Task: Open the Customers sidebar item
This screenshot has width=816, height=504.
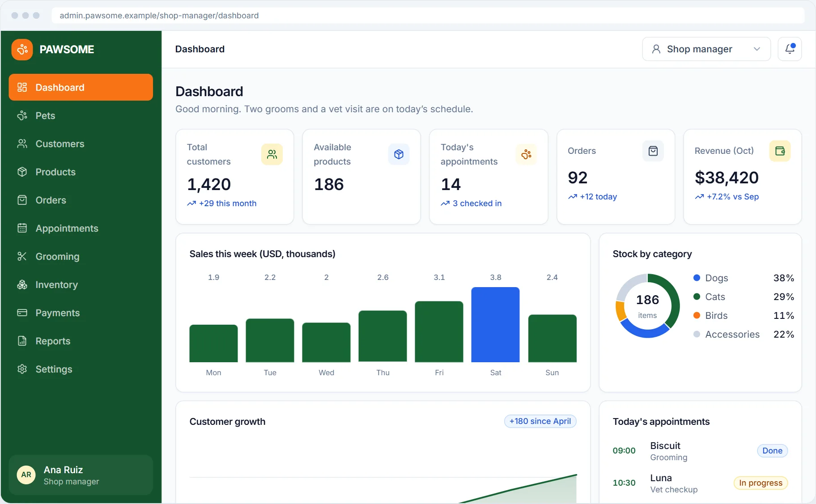Action: pyautogui.click(x=81, y=144)
